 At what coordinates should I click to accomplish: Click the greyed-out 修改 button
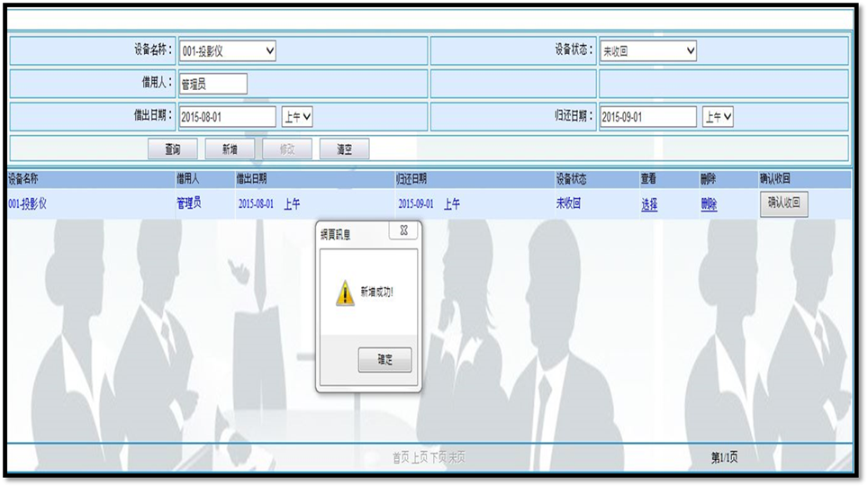[287, 149]
